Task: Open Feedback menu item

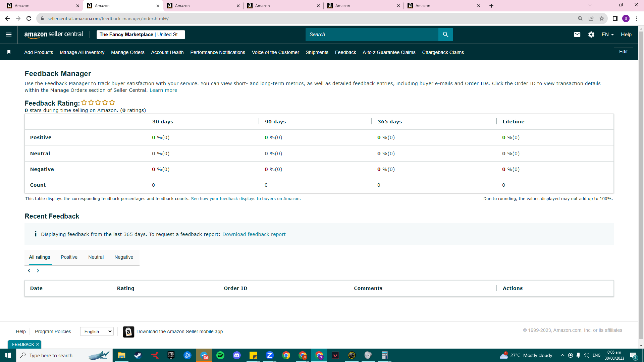Action: [345, 52]
